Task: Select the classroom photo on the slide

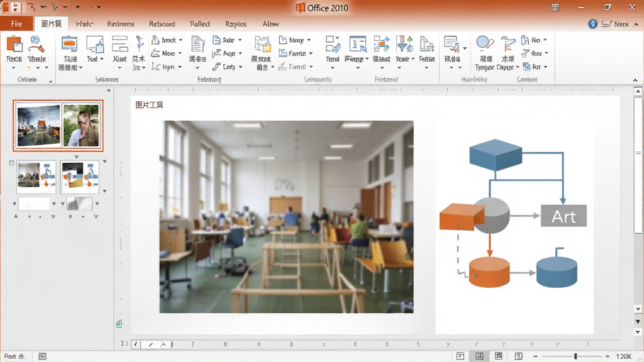Action: click(286, 217)
